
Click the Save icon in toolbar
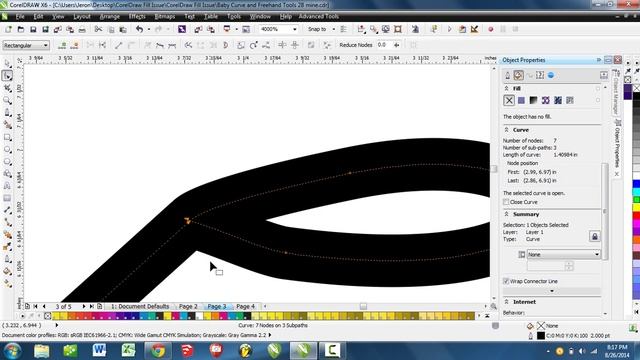coord(33,29)
